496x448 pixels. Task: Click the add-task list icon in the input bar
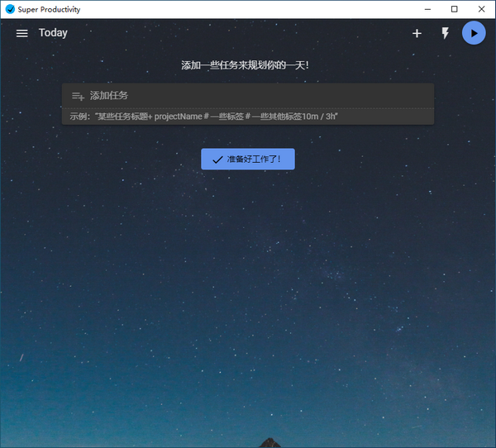pyautogui.click(x=78, y=96)
